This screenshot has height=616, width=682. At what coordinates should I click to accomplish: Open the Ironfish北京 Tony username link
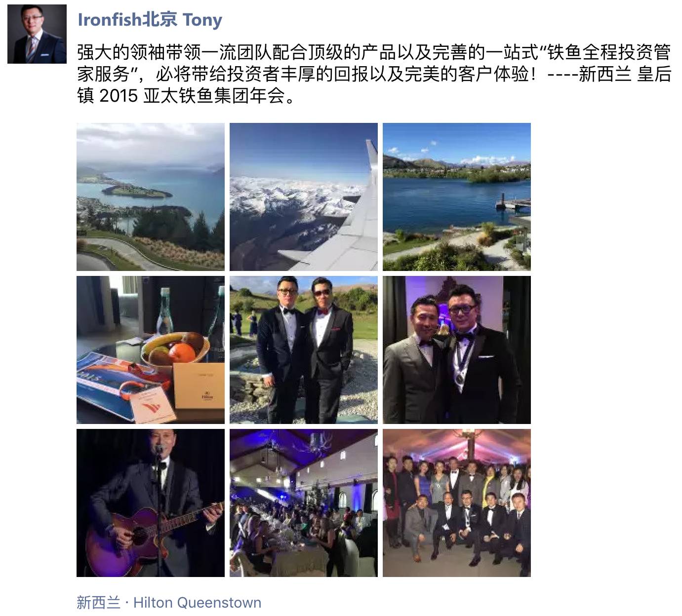point(150,20)
